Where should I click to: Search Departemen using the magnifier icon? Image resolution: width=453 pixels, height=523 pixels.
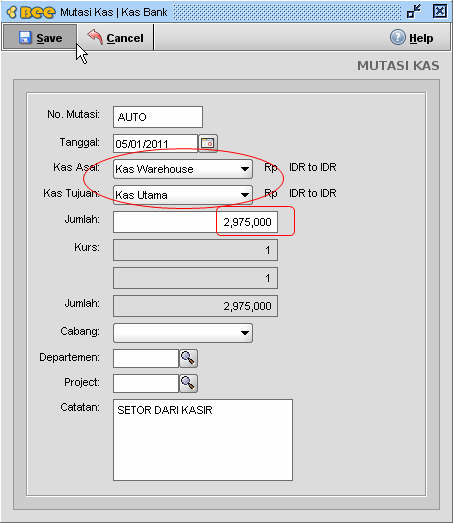[x=188, y=359]
